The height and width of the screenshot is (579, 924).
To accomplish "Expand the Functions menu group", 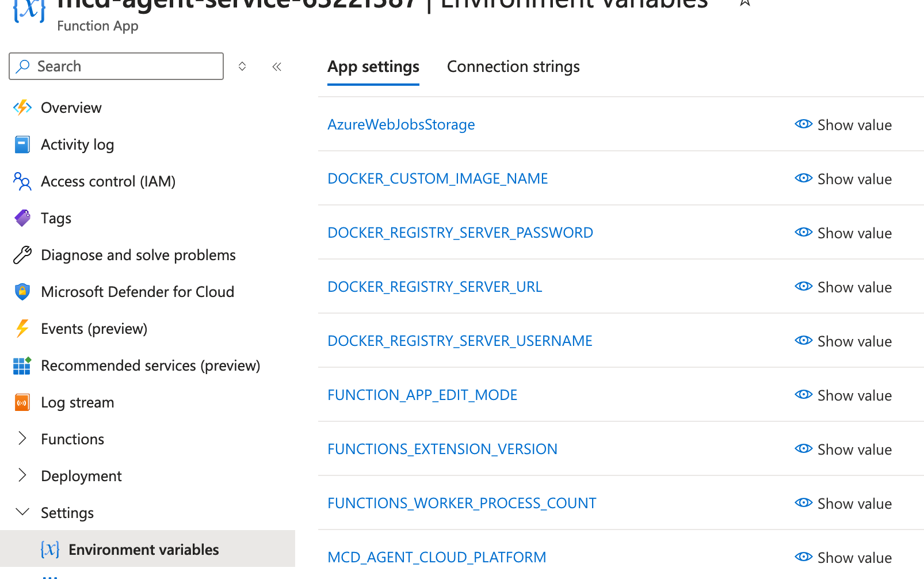I will click(22, 439).
